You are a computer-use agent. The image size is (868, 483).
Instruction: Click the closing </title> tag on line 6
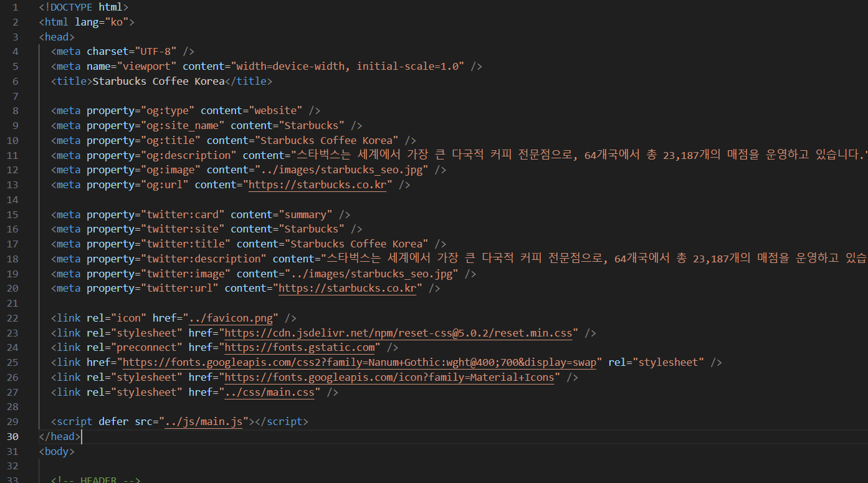249,82
